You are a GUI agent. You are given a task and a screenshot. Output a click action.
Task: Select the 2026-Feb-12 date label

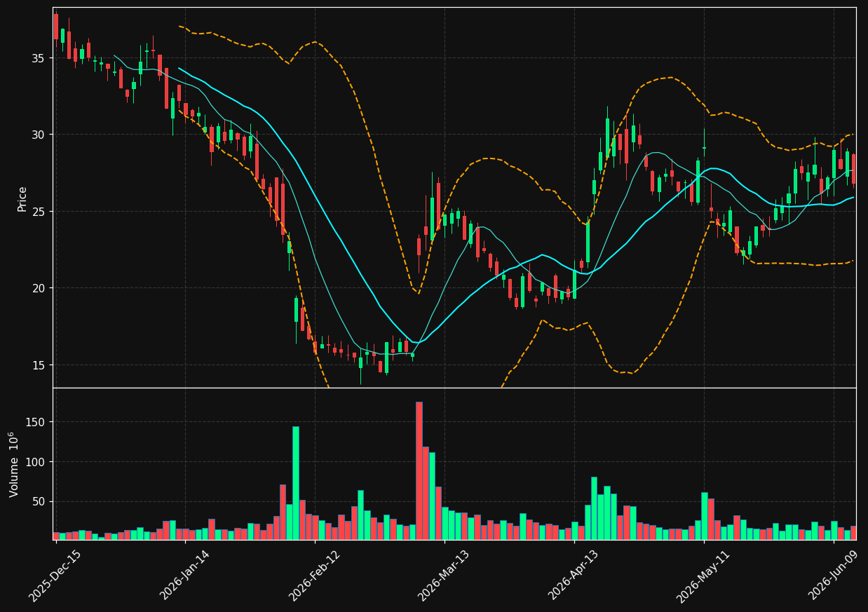pyautogui.click(x=315, y=576)
